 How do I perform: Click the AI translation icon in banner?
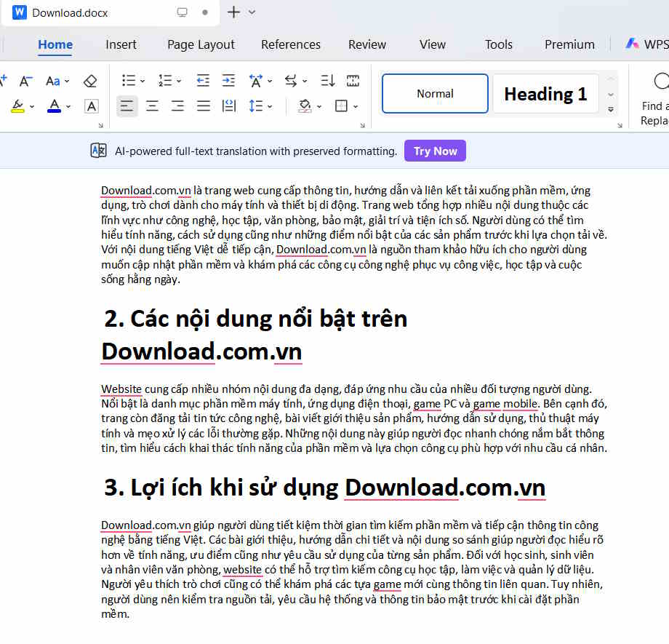click(x=99, y=151)
